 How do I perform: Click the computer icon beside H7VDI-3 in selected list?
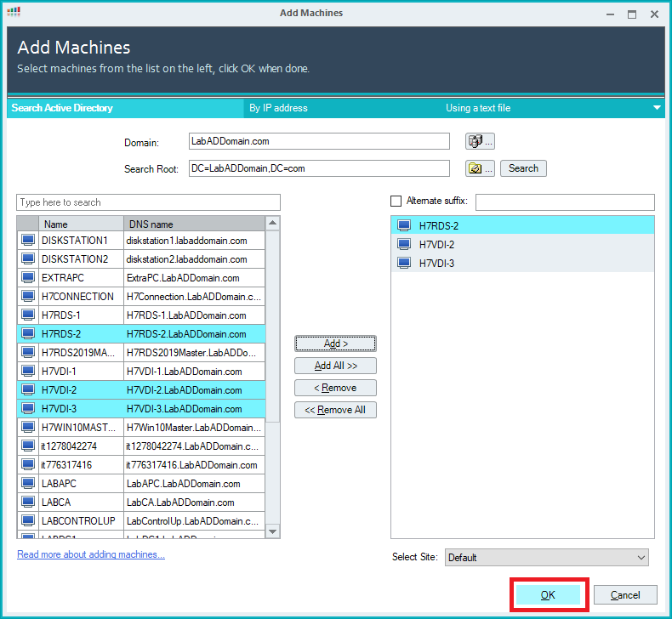pos(404,263)
